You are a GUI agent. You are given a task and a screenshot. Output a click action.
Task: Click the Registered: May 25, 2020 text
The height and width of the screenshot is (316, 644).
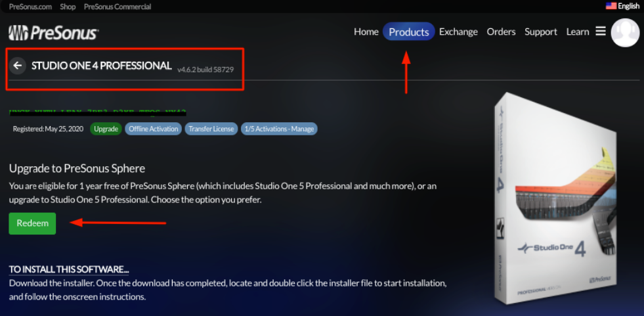click(48, 129)
